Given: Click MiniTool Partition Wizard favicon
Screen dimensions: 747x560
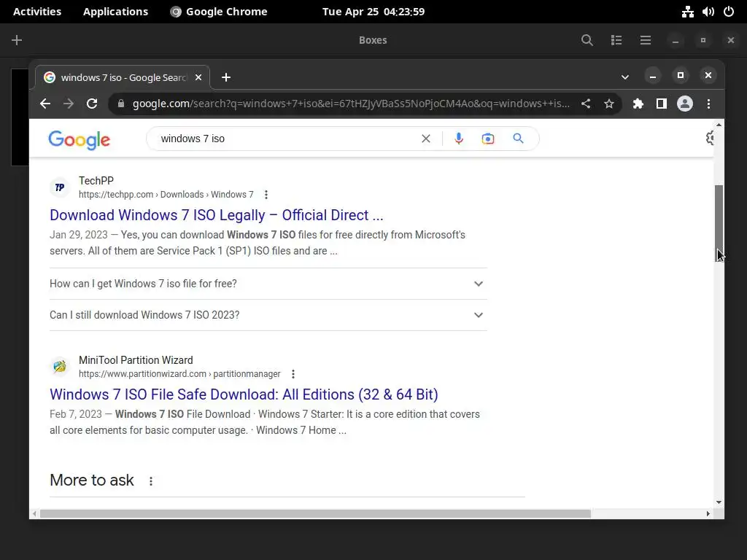Looking at the screenshot, I should tap(60, 367).
